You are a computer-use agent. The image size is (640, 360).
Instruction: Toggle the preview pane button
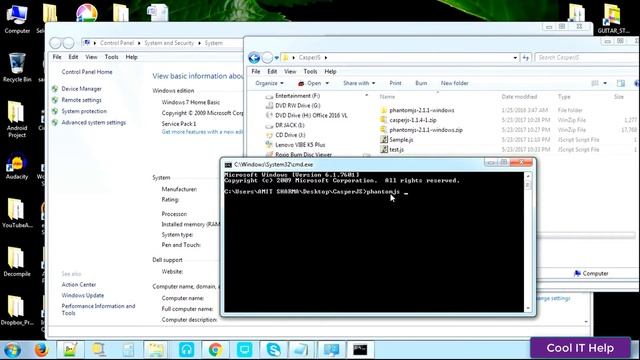(620, 83)
